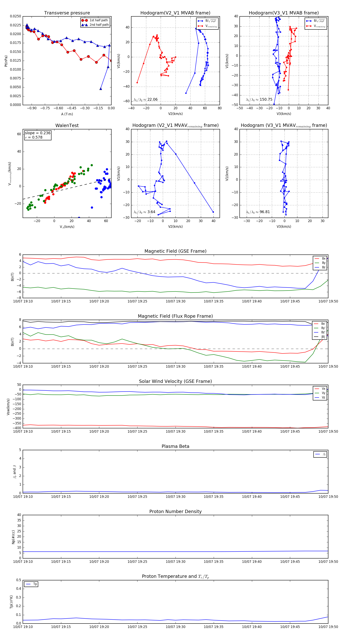Image resolution: width=351 pixels, height=644 pixels.
Task: Click "Bx'" legend entry in flux rope plot
Action: tap(320, 324)
